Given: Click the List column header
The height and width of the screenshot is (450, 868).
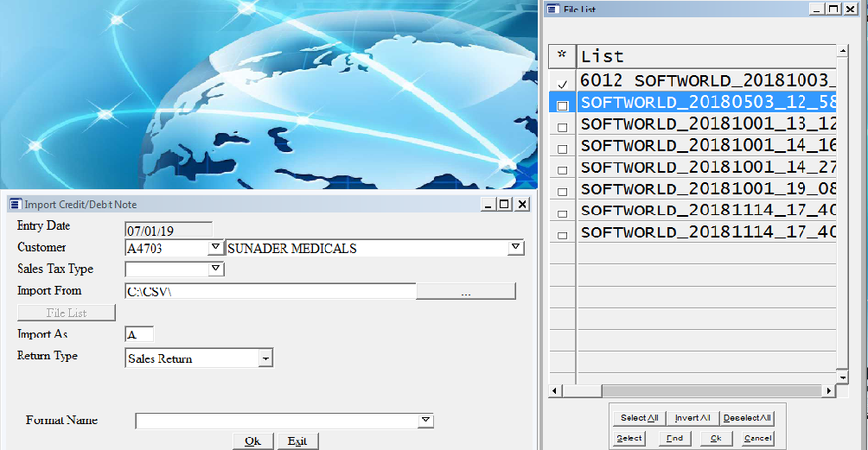Looking at the screenshot, I should [x=706, y=56].
